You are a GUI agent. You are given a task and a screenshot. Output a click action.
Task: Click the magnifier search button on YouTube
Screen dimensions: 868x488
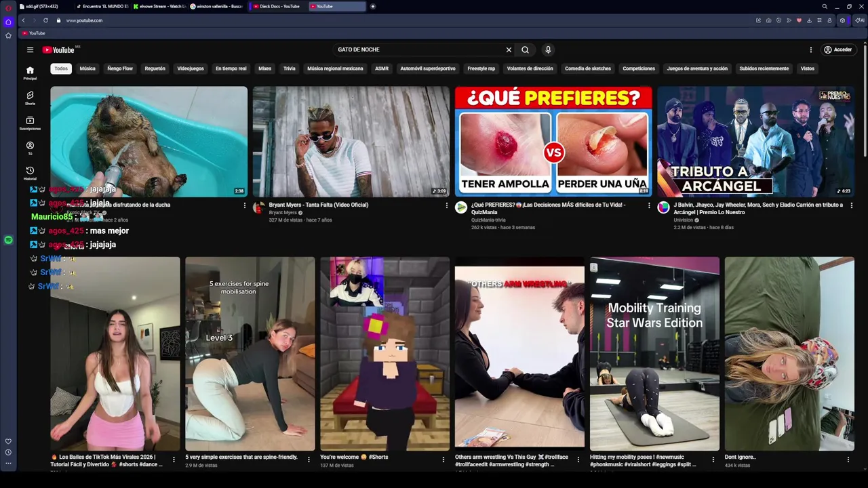coord(525,49)
